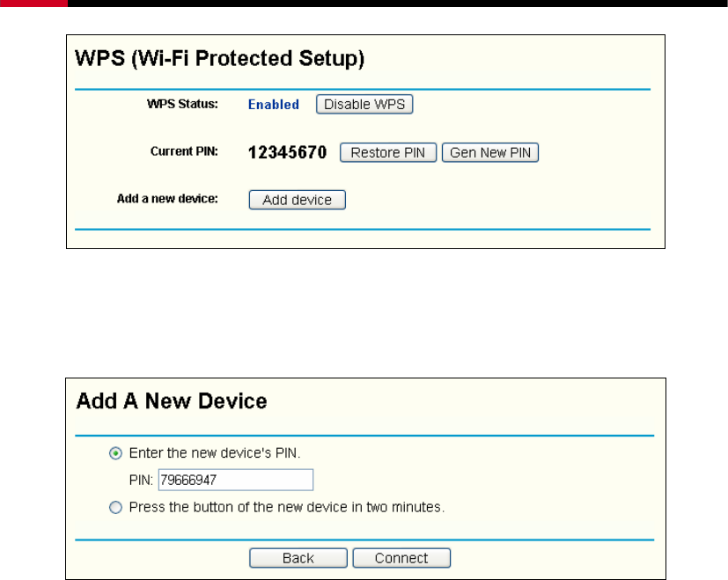The height and width of the screenshot is (580, 728).
Task: Click into the PIN input field
Action: pos(236,480)
